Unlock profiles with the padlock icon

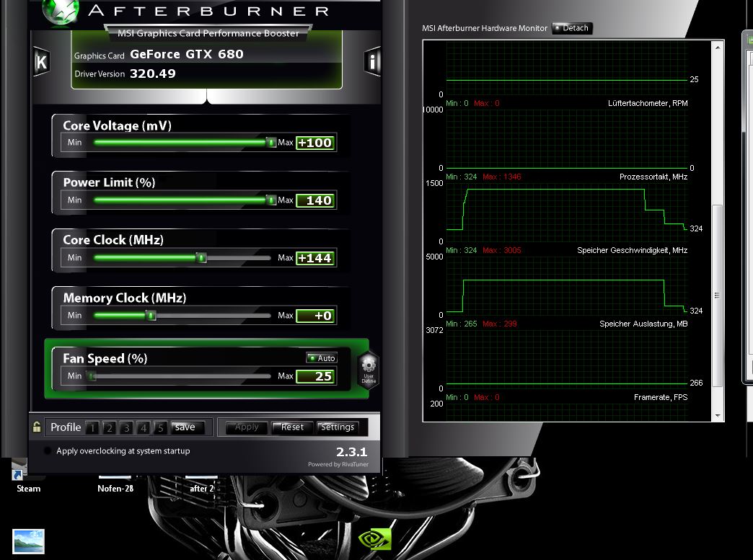point(37,427)
